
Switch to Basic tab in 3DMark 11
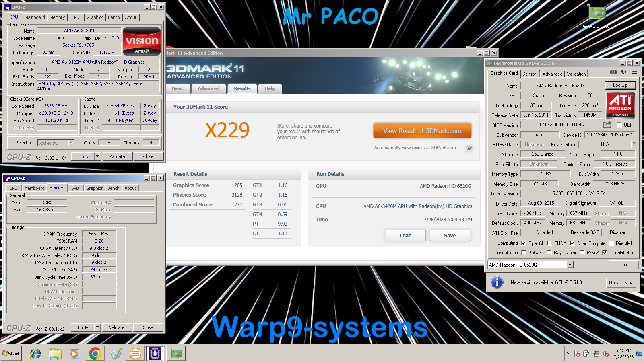(x=178, y=88)
